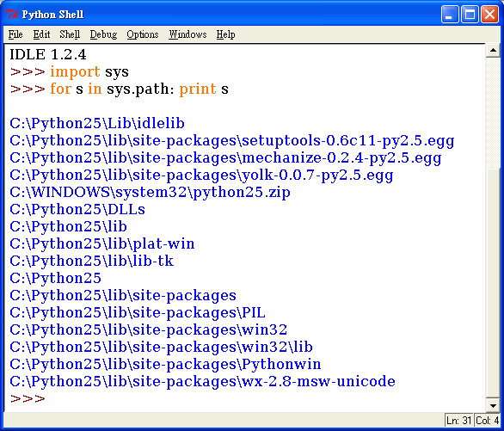
Task: Click the line ending in lib\site-packages
Action: click(x=123, y=295)
